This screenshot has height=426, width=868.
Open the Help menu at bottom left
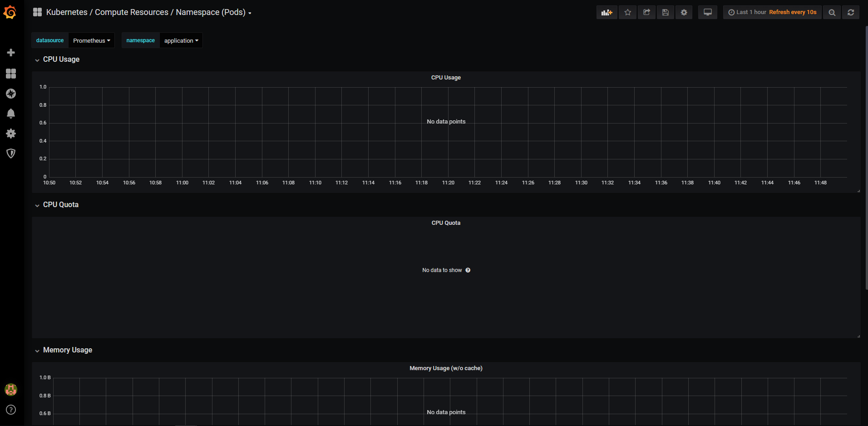(11, 410)
